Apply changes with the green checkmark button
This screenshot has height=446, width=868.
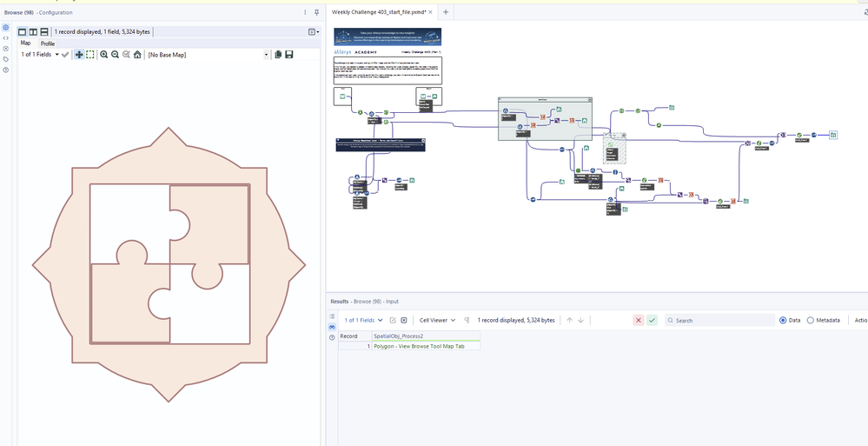652,320
